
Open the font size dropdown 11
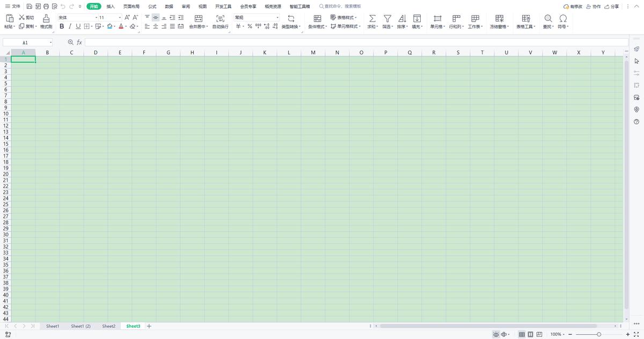tap(120, 18)
